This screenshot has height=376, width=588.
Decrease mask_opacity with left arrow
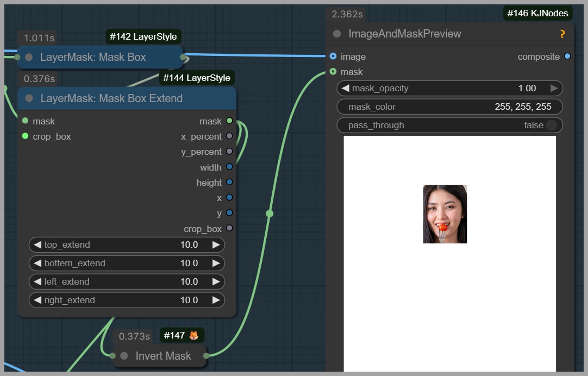345,88
